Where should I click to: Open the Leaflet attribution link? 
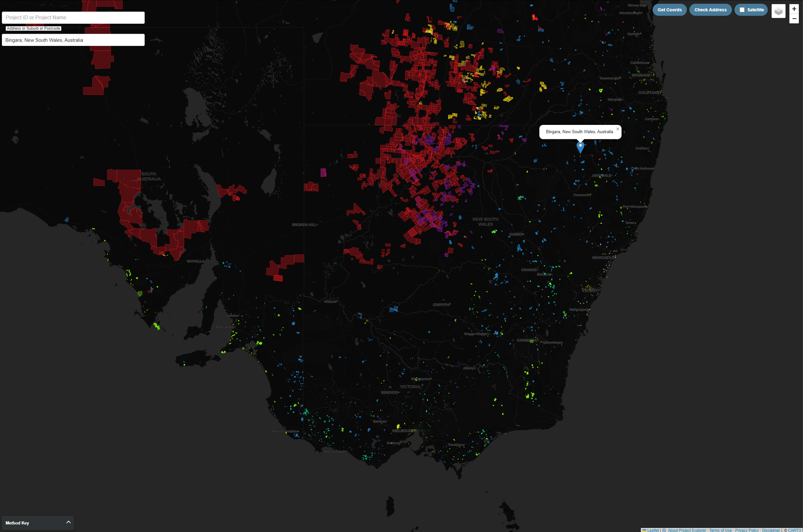652,530
